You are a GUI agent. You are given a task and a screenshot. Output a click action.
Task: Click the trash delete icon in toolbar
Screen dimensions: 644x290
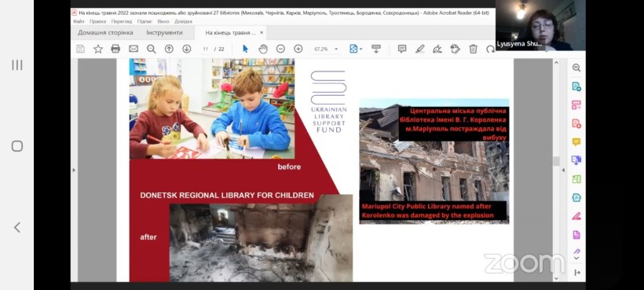coord(473,49)
